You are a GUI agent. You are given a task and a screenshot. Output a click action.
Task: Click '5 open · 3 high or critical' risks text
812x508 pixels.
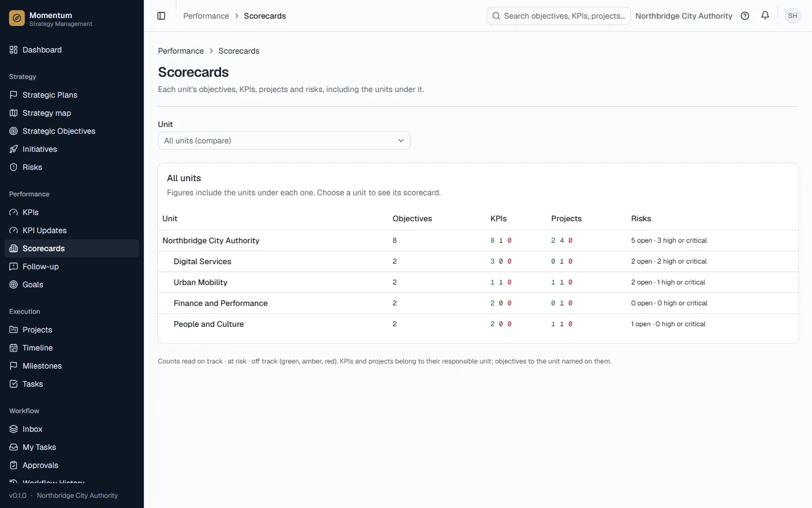[669, 240]
